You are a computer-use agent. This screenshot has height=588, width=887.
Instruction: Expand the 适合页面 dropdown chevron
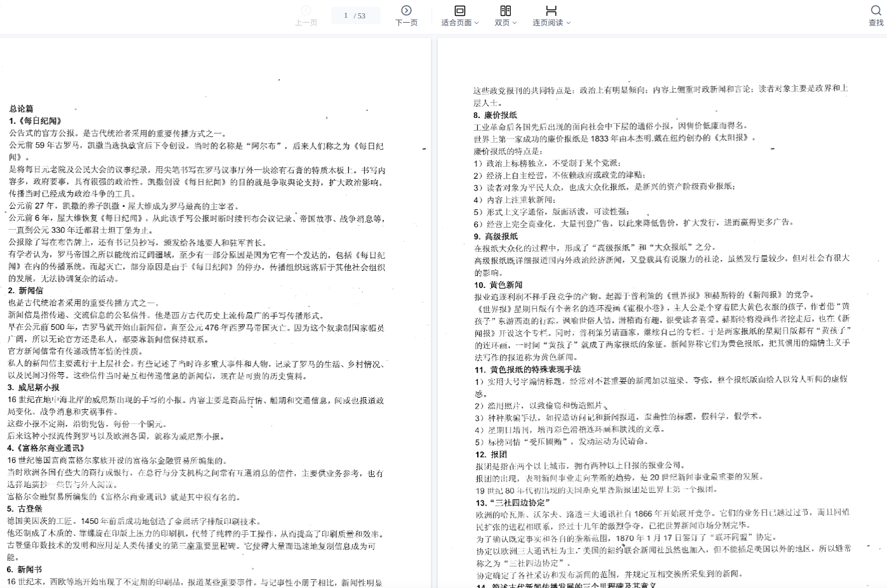pyautogui.click(x=476, y=23)
